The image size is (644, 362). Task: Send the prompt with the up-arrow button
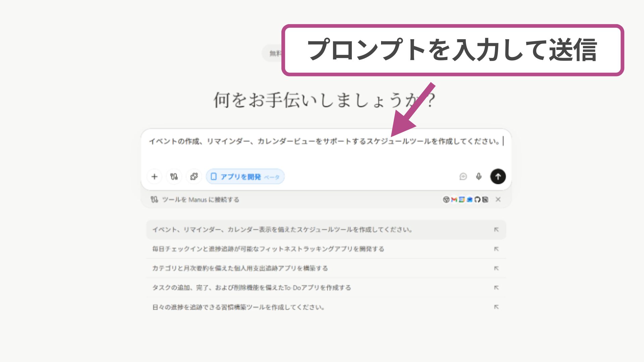click(x=498, y=176)
